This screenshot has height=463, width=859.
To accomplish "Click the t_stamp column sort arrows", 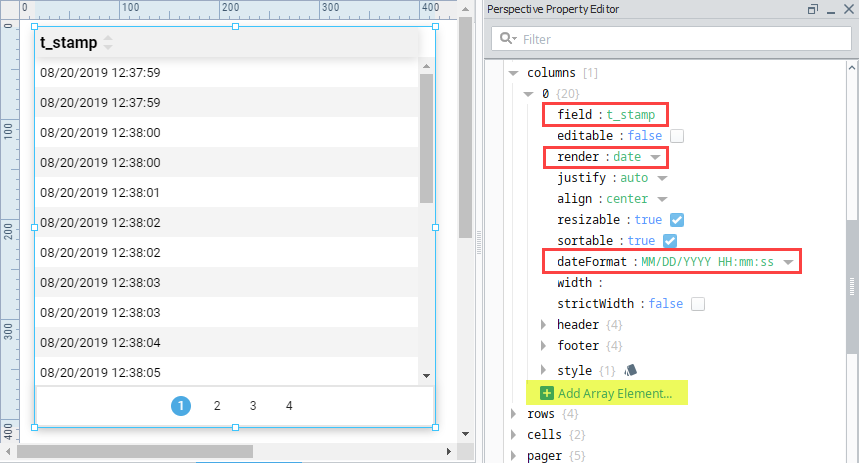I will (x=108, y=42).
